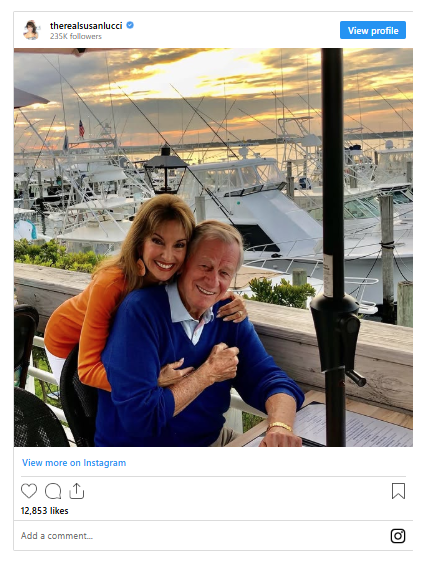Share the post using the share icon
This screenshot has height=564, width=421.
(x=77, y=491)
